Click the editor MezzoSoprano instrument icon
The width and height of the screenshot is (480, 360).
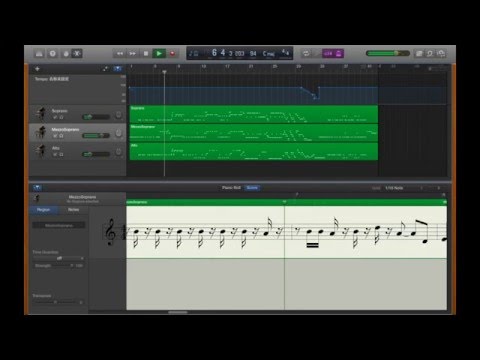tap(37, 199)
